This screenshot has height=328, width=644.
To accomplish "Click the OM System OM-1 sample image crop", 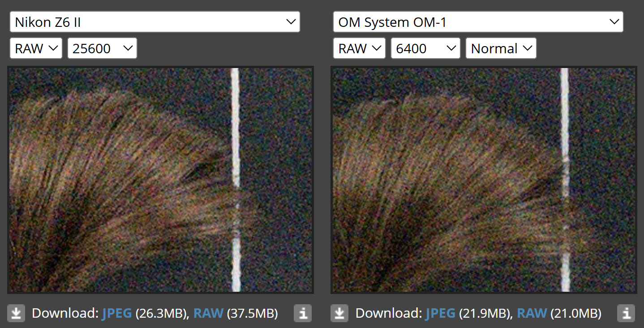I will 484,180.
